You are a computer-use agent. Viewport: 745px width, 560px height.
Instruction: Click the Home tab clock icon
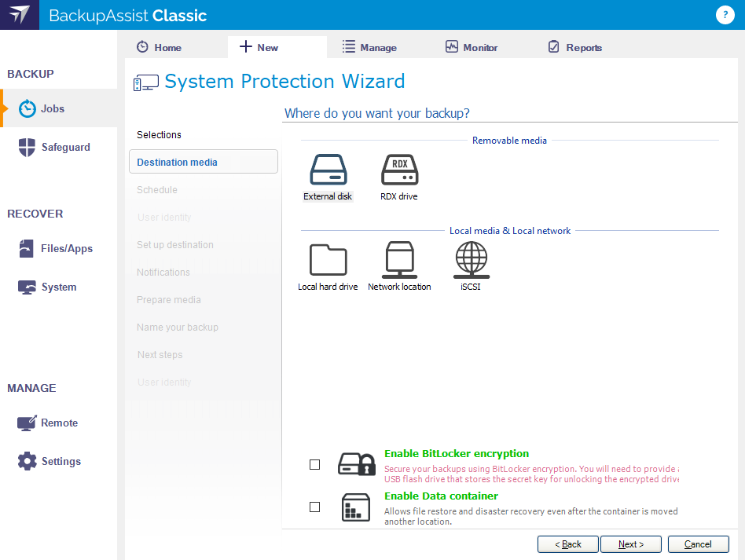pos(142,47)
